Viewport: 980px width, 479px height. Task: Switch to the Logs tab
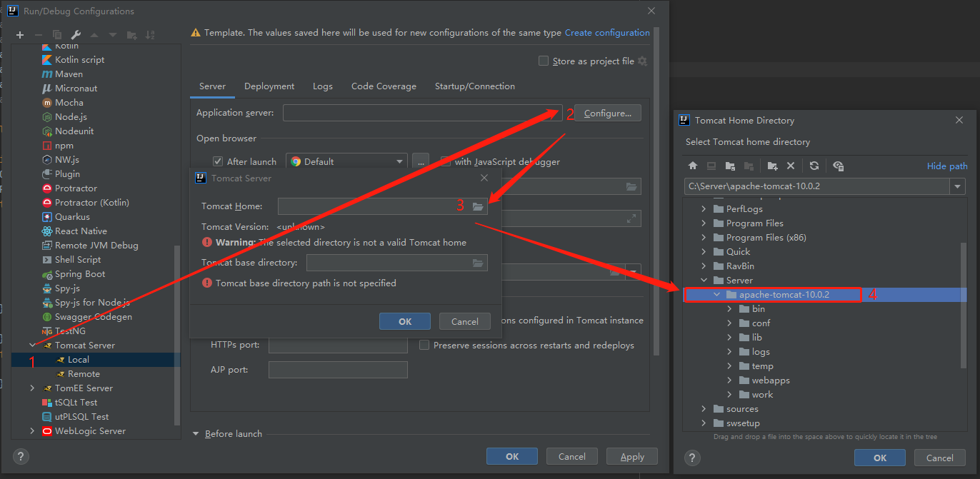tap(323, 86)
